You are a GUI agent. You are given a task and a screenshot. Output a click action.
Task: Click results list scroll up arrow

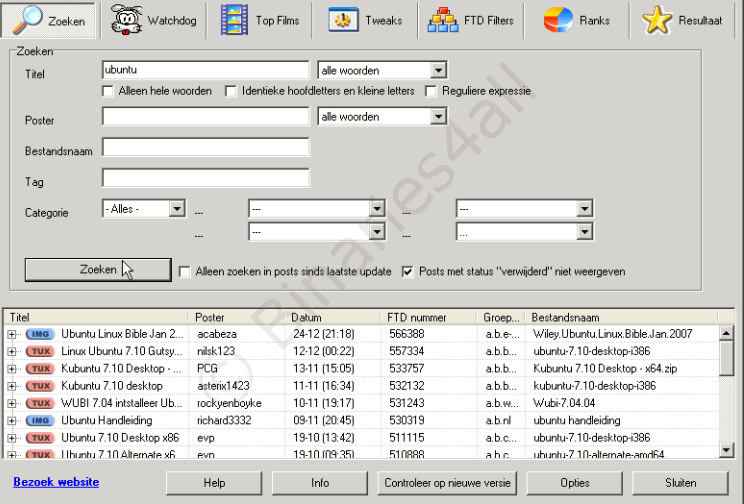[x=726, y=334]
